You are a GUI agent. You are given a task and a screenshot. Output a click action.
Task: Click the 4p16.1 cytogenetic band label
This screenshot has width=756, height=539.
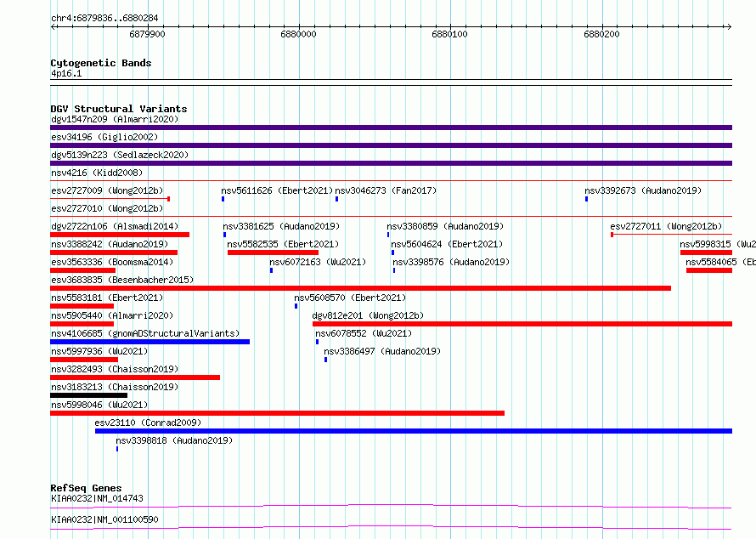pos(66,73)
